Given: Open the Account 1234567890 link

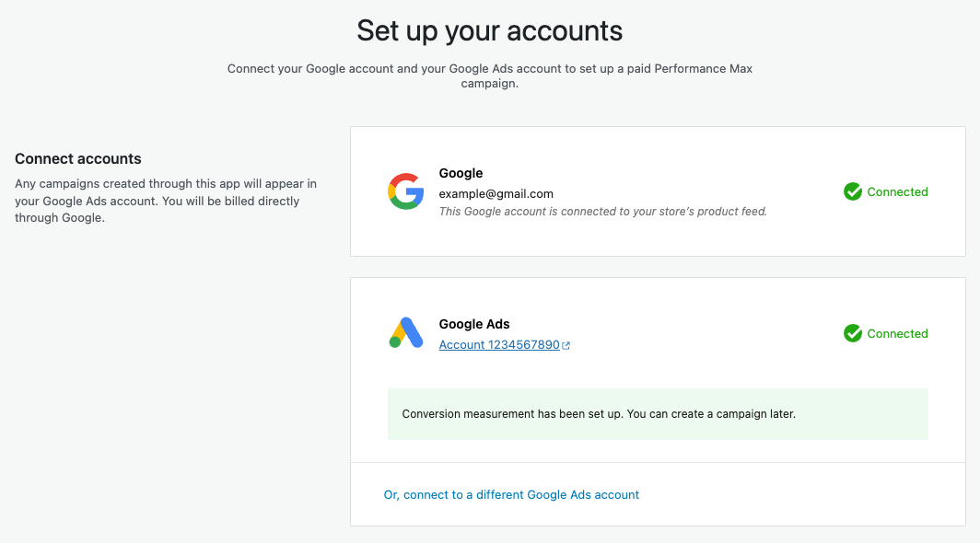Looking at the screenshot, I should point(499,345).
